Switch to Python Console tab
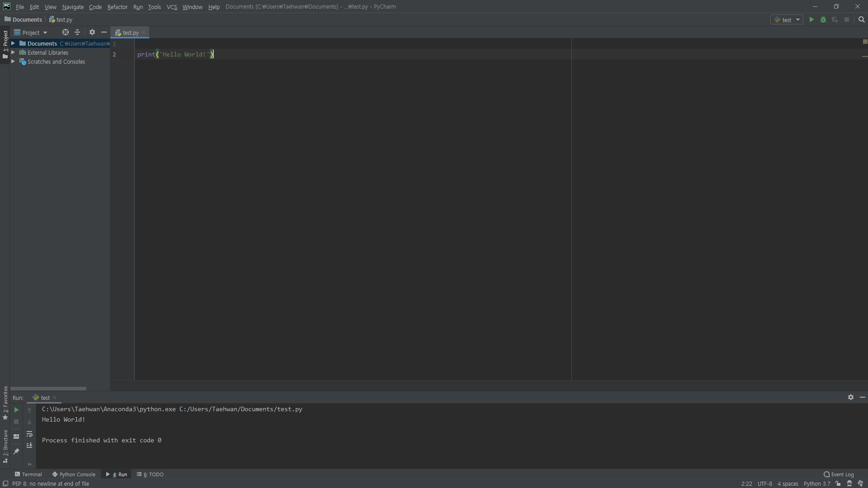 (x=74, y=474)
